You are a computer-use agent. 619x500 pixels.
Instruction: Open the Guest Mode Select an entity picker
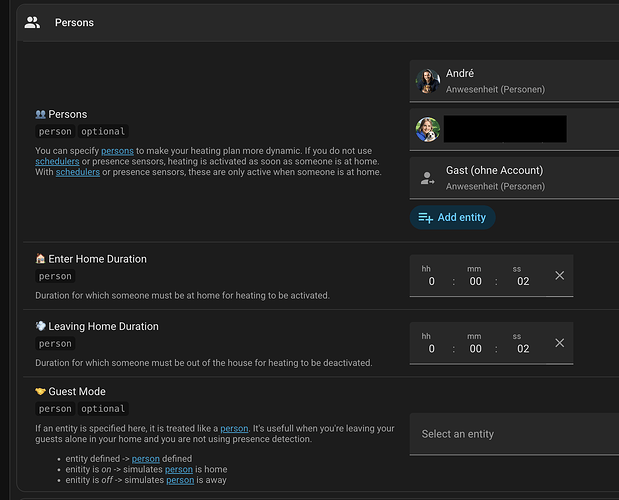coord(514,434)
